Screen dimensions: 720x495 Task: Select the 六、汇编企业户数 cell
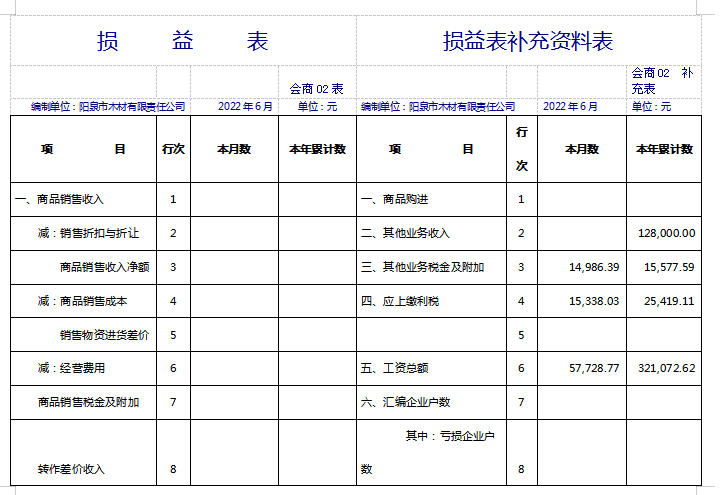406,403
